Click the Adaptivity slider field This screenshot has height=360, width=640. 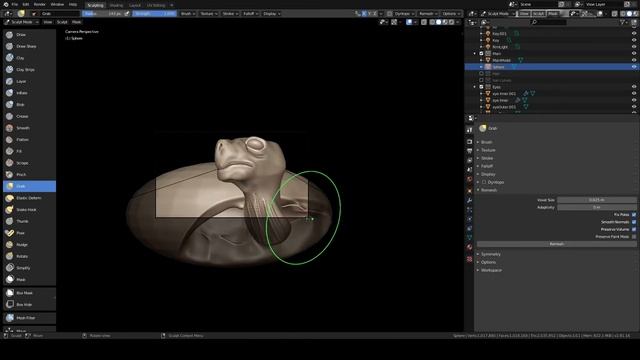597,207
